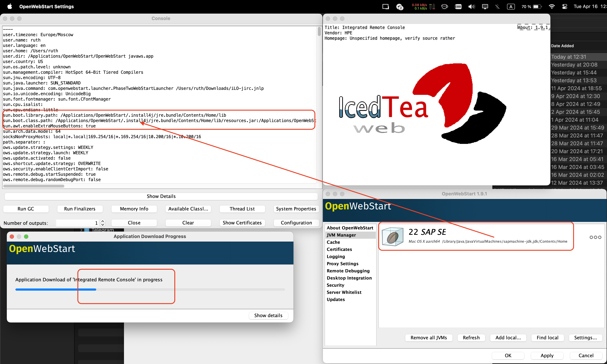Screen dimensions: 607x364
Task: Open the About OpenWebStart settings section
Action: (x=350, y=228)
